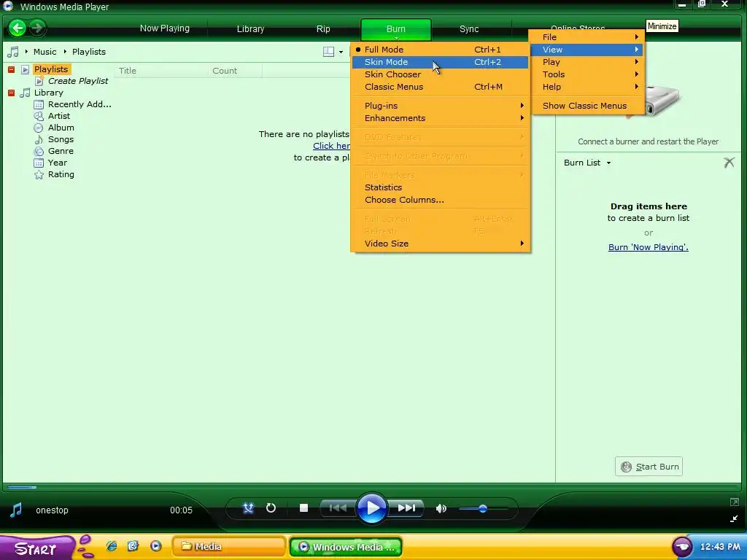Switch to the Rip tab
This screenshot has width=747, height=560.
coord(323,28)
